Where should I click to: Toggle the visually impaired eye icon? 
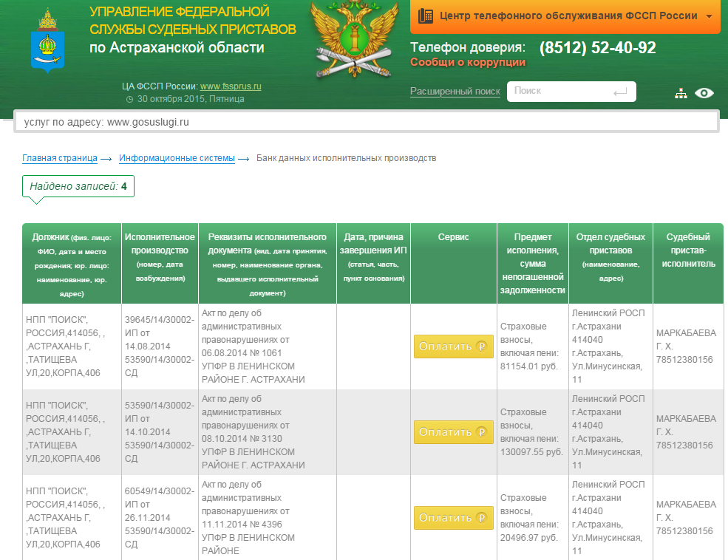click(x=704, y=93)
